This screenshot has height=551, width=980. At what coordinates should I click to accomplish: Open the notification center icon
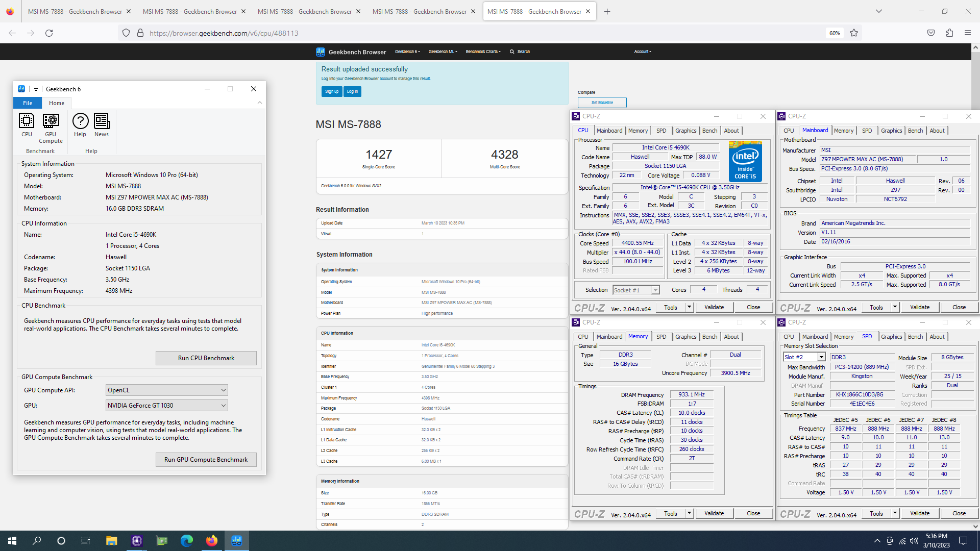[x=963, y=541]
